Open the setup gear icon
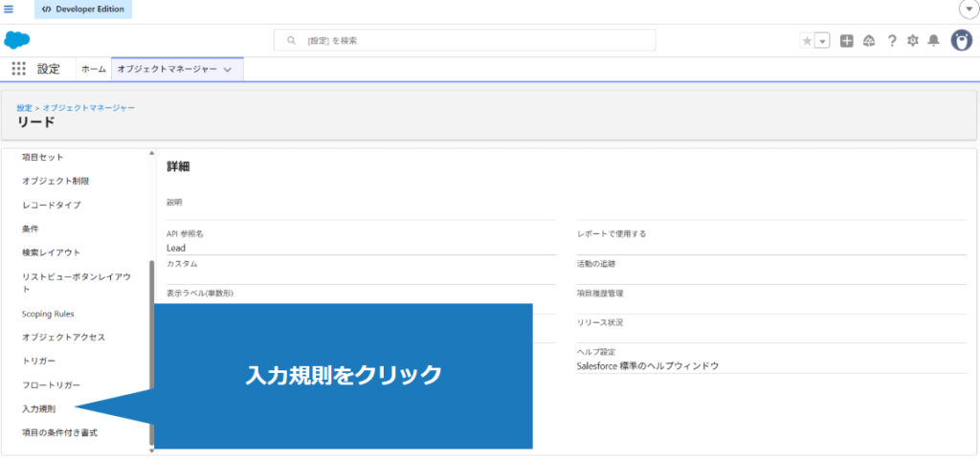Screen dimensions: 980x460 pyautogui.click(x=912, y=40)
